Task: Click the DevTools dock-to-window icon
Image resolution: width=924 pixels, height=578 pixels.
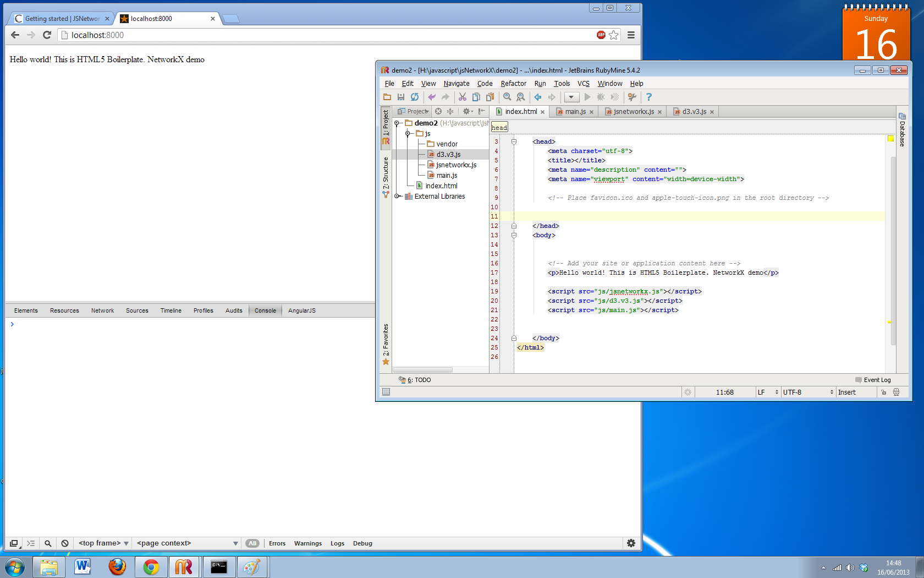Action: 14,543
